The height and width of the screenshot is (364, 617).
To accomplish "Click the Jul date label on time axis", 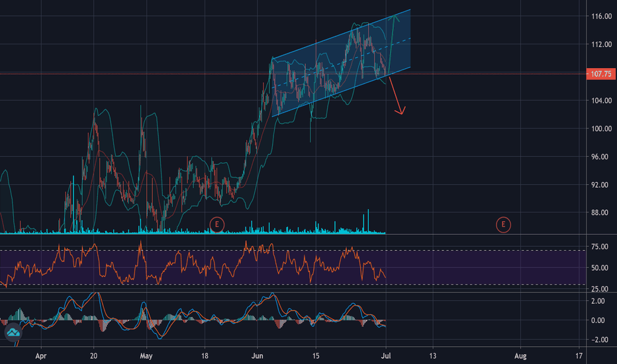I will 386,356.
